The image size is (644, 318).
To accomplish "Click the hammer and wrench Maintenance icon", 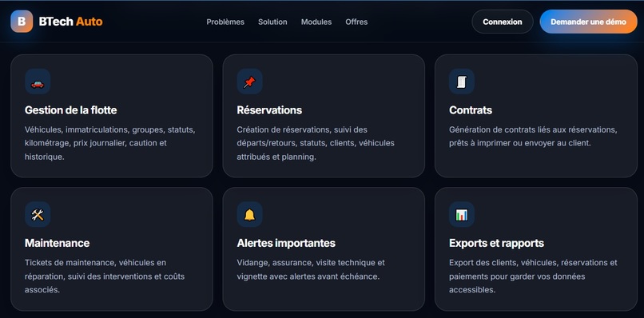I will (x=38, y=214).
